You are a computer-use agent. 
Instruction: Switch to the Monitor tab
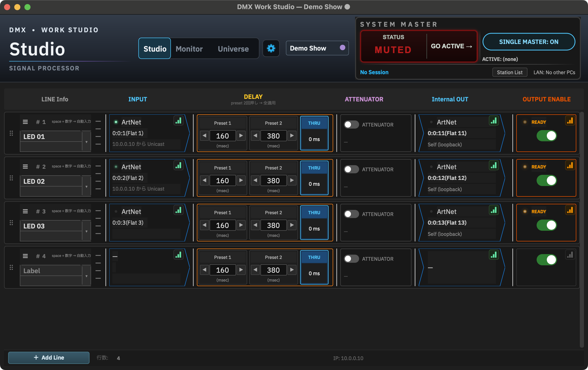coord(189,49)
